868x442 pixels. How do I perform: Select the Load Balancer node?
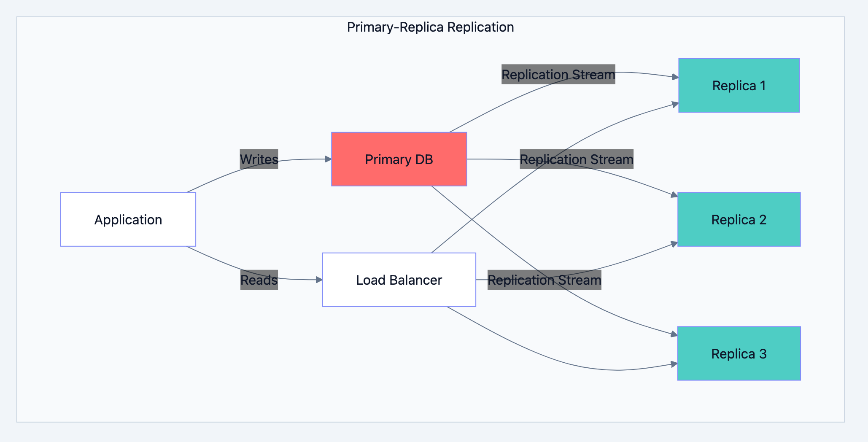[x=399, y=280]
